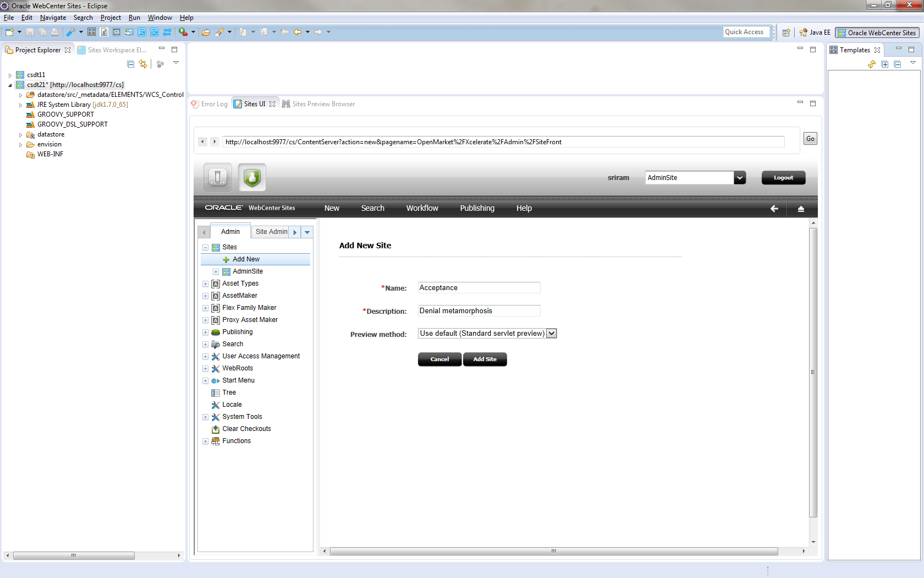Click the yellow refresh icon in Templates view
Viewport: 924px width, 578px height.
point(872,64)
